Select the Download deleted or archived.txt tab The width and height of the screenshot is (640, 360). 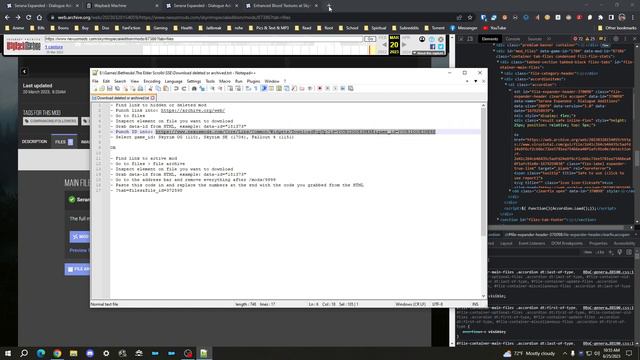[123, 98]
